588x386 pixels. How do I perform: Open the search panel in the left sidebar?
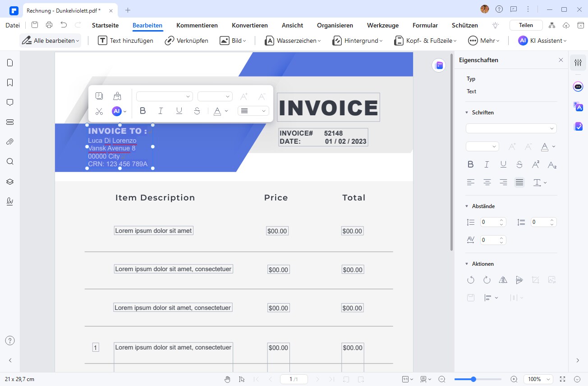click(10, 162)
